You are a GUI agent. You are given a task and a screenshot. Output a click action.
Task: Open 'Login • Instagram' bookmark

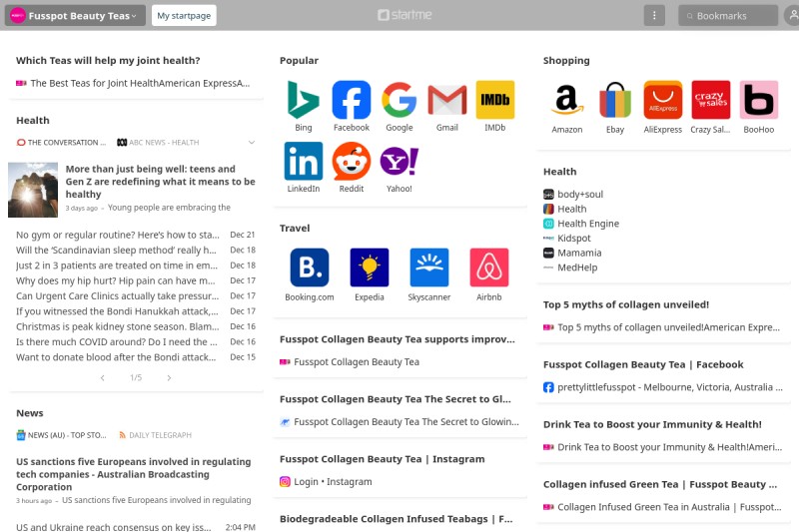(333, 482)
